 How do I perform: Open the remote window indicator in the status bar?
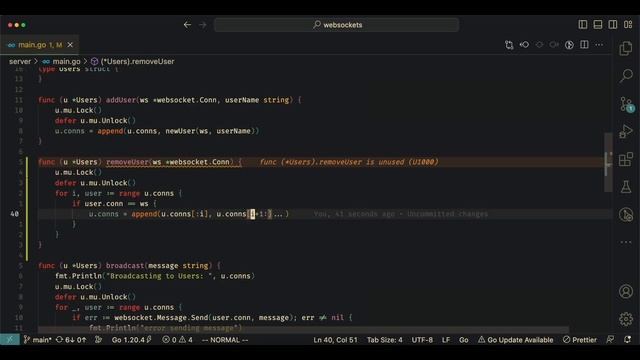pos(10,340)
